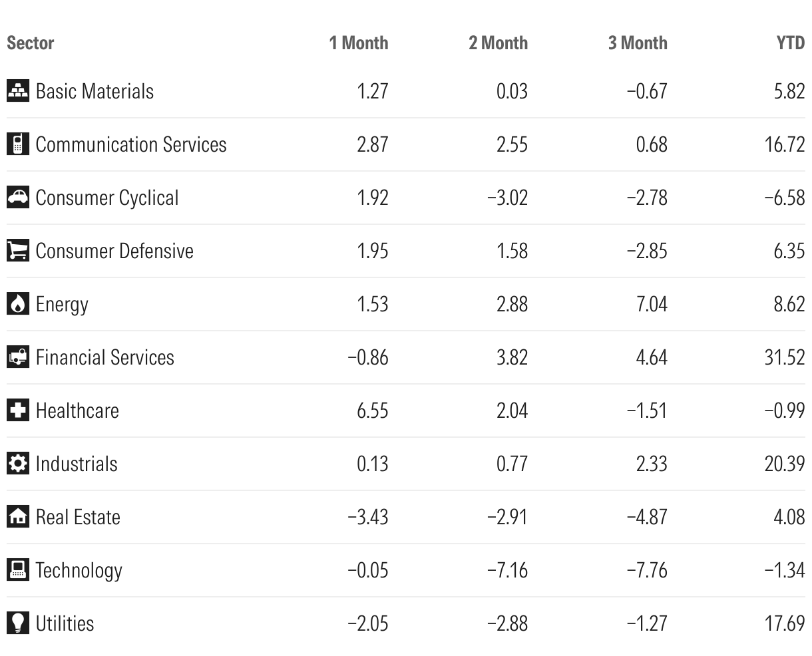Click the Energy flame icon
Image resolution: width=812 pixels, height=656 pixels.
coord(18,304)
